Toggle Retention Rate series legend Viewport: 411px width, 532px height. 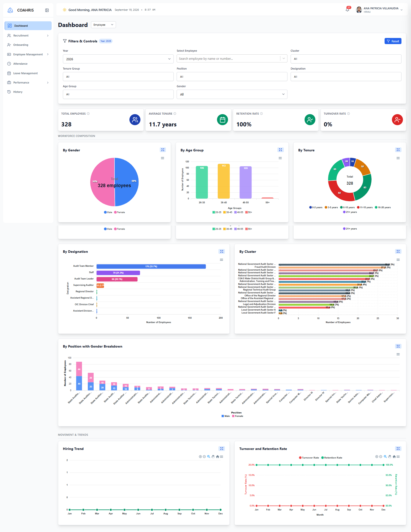click(332, 458)
